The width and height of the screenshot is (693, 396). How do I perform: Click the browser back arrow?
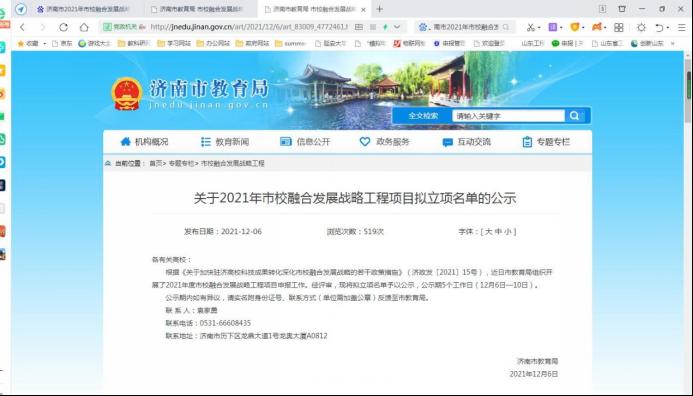tap(22, 27)
